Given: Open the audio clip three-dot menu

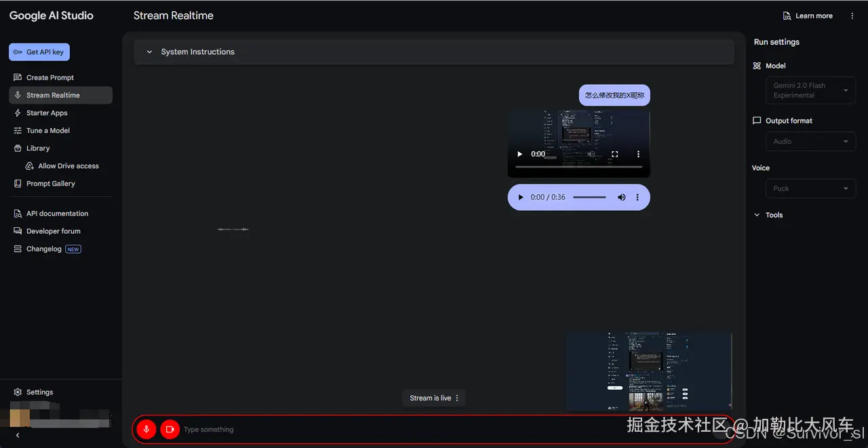Looking at the screenshot, I should coord(637,197).
